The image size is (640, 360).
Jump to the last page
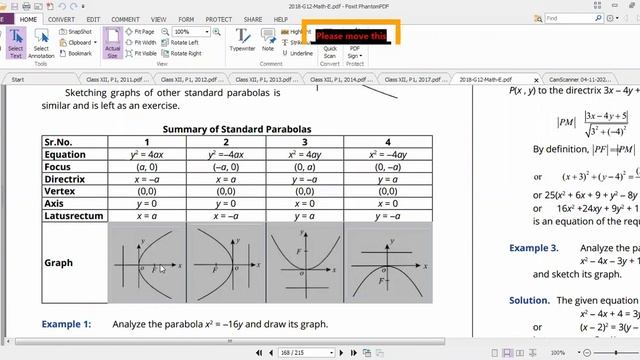coord(353,353)
